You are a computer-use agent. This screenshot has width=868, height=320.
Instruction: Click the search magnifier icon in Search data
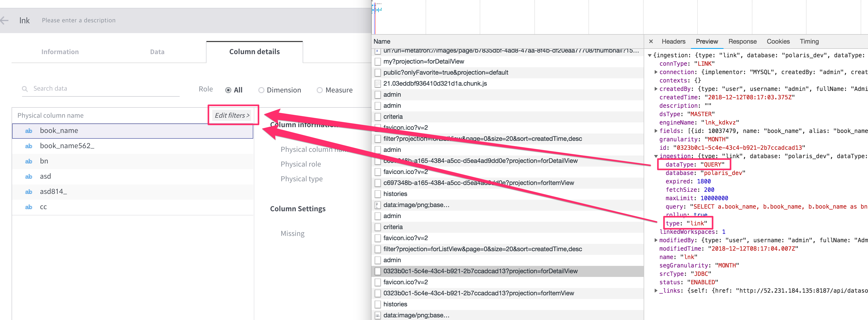[x=25, y=89]
